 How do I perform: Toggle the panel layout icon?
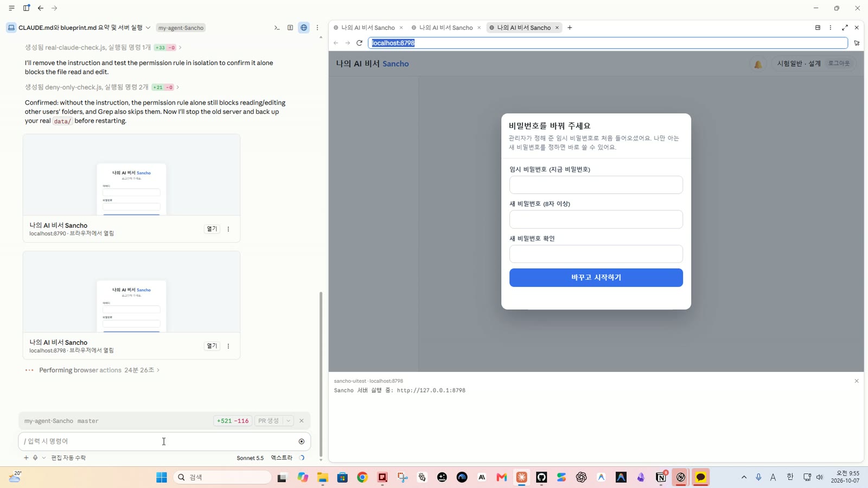[x=26, y=8]
